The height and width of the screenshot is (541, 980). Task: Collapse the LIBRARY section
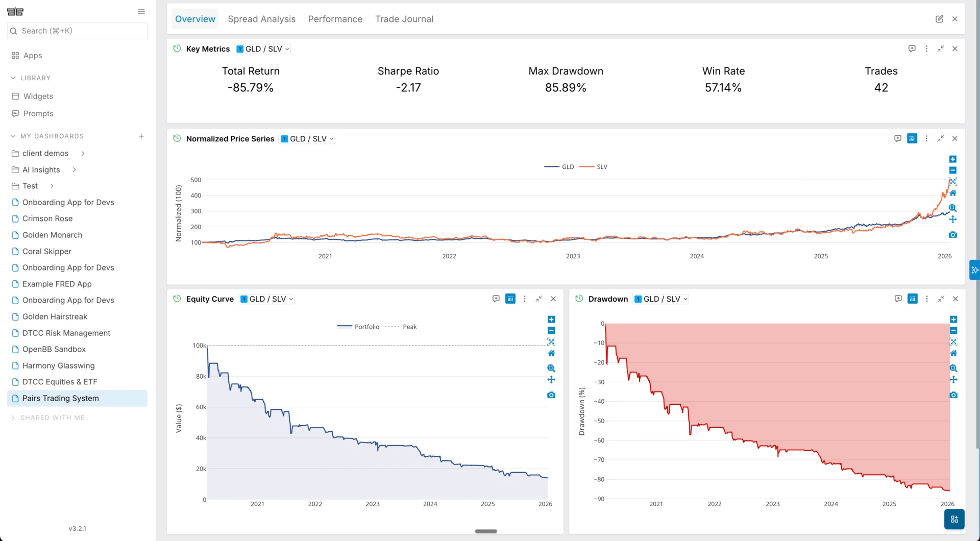tap(13, 78)
